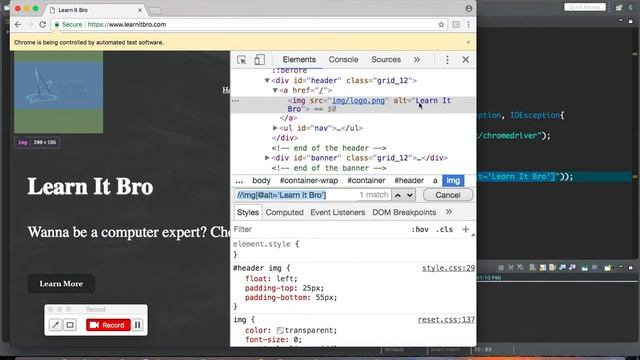Close the Learn It Bro browser tab
The width and height of the screenshot is (640, 360).
tap(140, 10)
